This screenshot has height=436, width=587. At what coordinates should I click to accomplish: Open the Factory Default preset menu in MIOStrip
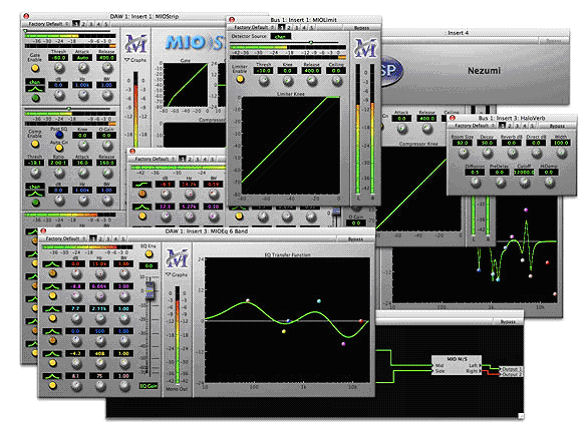click(x=48, y=24)
